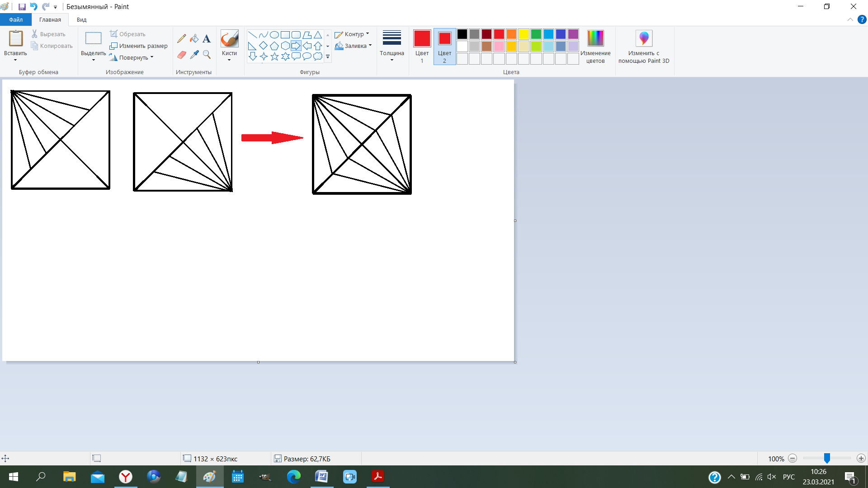Image resolution: width=868 pixels, height=488 pixels.
Task: Click Изменить размер resize button
Action: click(139, 46)
